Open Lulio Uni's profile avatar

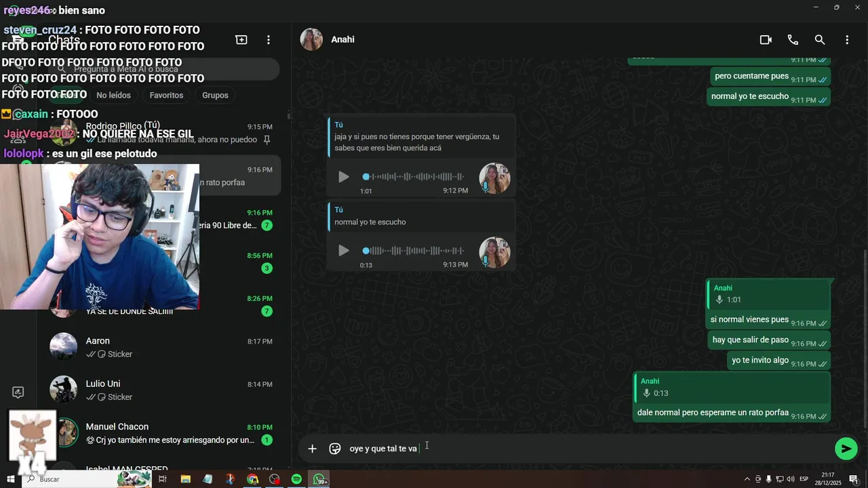pyautogui.click(x=64, y=389)
